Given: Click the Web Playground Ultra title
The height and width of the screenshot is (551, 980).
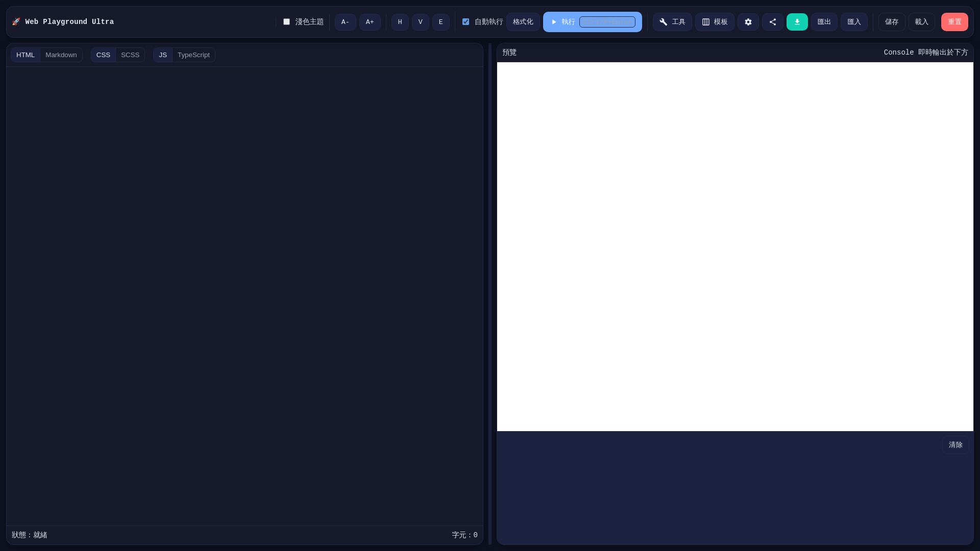Looking at the screenshot, I should [x=69, y=22].
